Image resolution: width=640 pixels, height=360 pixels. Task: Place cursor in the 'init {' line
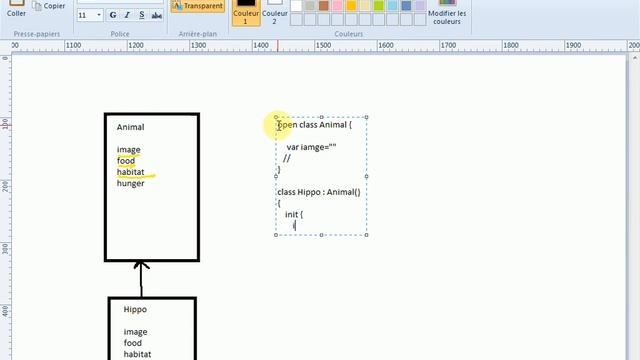pos(294,214)
